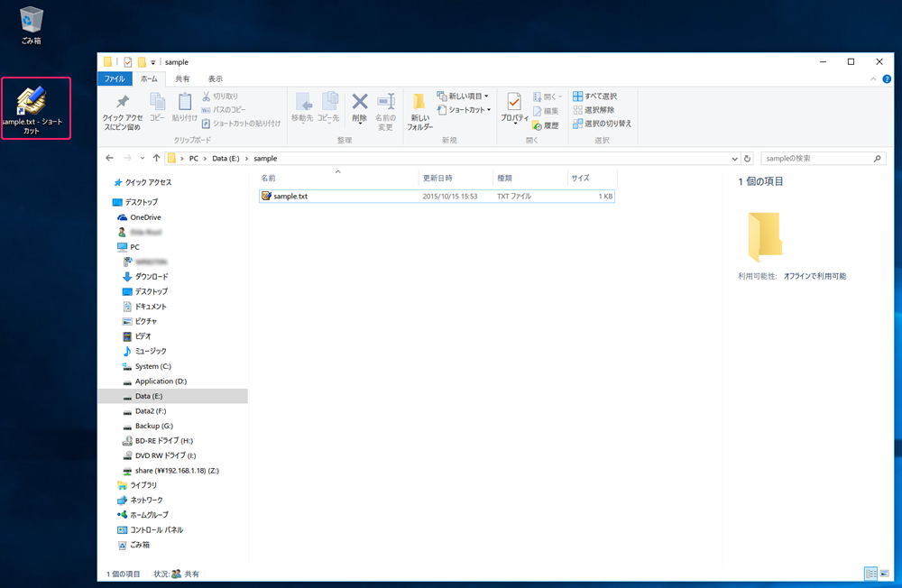
Task: Select System (C:) drive
Action: pyautogui.click(x=147, y=366)
